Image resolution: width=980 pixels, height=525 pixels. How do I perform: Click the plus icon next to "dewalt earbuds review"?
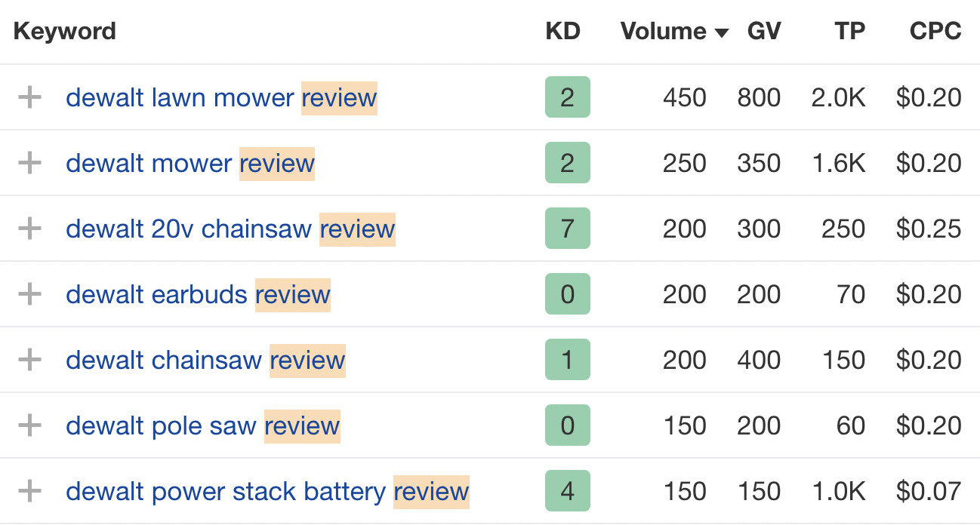pos(30,294)
